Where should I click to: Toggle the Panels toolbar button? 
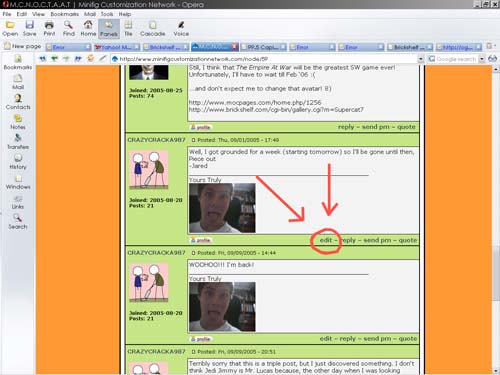109,28
